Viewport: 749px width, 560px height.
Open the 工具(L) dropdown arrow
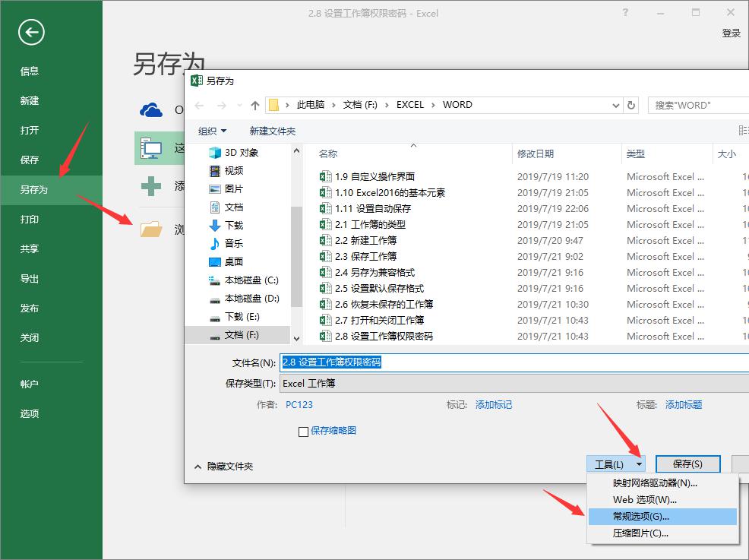point(640,464)
